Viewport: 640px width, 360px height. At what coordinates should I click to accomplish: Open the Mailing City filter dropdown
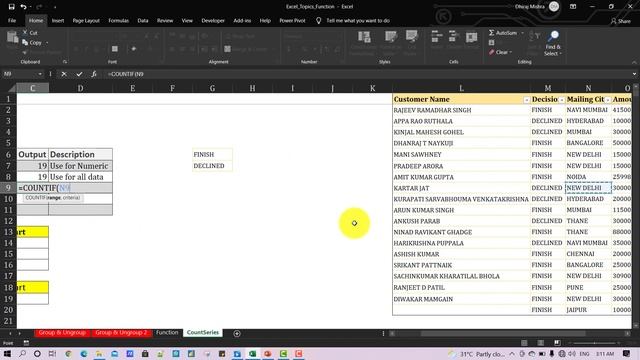tap(608, 100)
